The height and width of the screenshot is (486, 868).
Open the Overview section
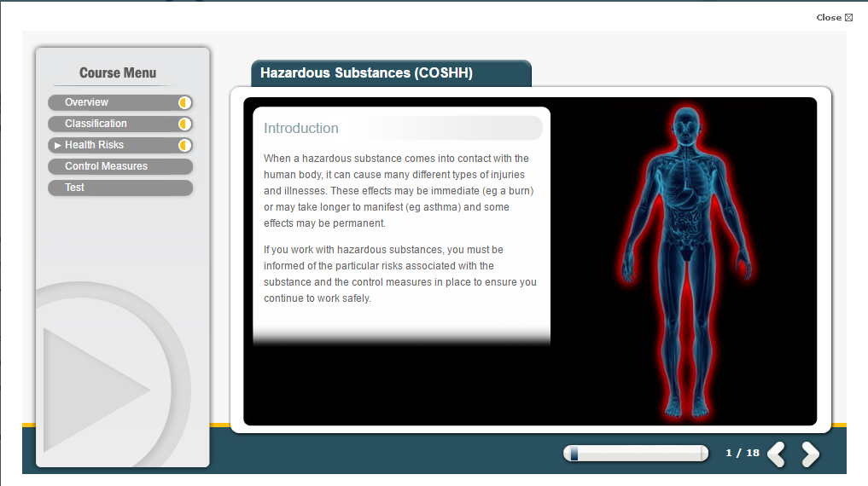[87, 102]
